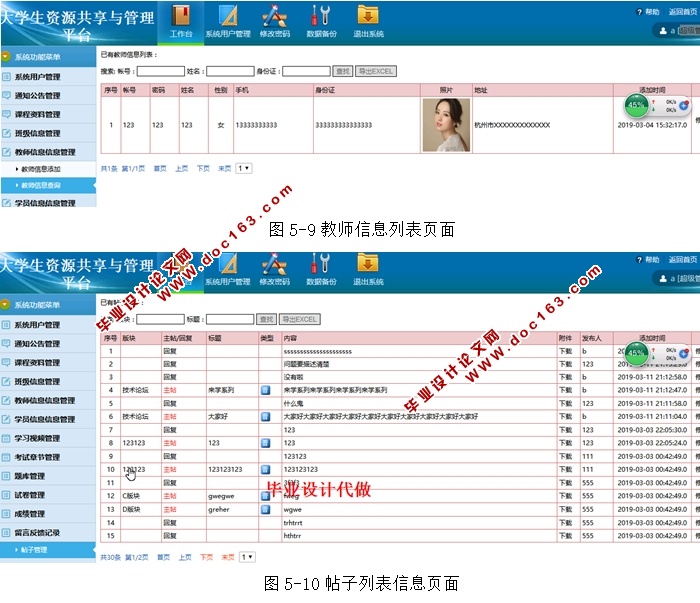Click 导出EXCEL button on post list page
Image resolution: width=700 pixels, height=603 pixels.
300,319
